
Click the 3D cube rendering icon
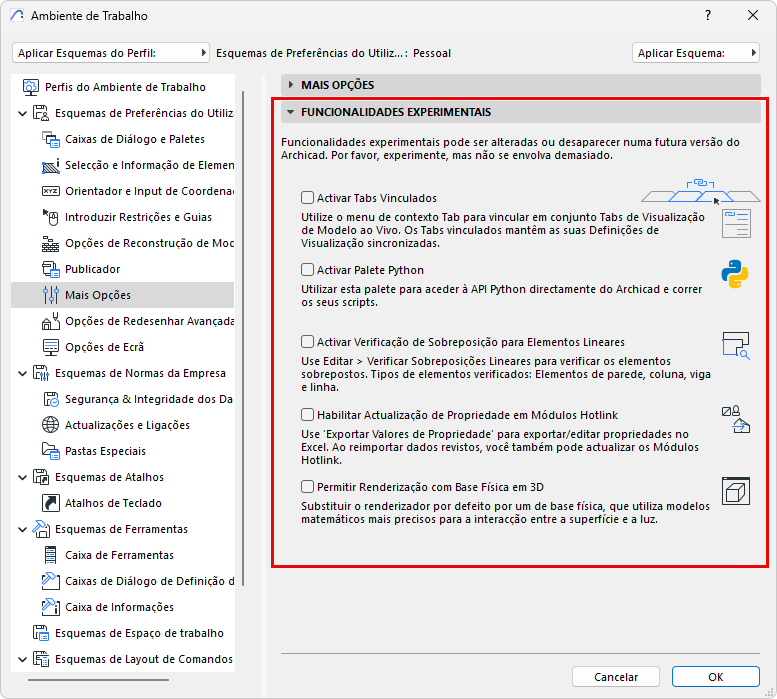[736, 491]
